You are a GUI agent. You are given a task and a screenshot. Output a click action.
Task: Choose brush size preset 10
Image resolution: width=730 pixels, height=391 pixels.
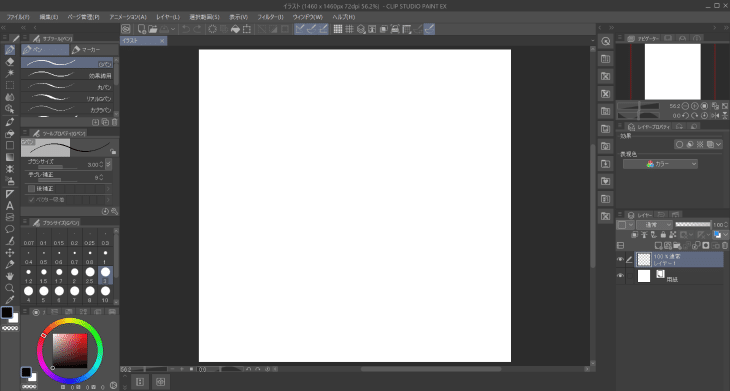pyautogui.click(x=106, y=294)
